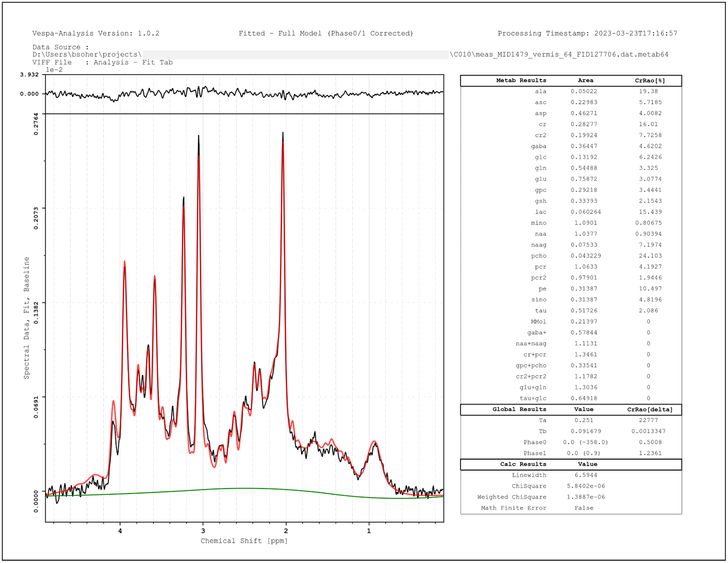
Task: Click the pcho CrRao value 24.103
Action: tap(650, 256)
